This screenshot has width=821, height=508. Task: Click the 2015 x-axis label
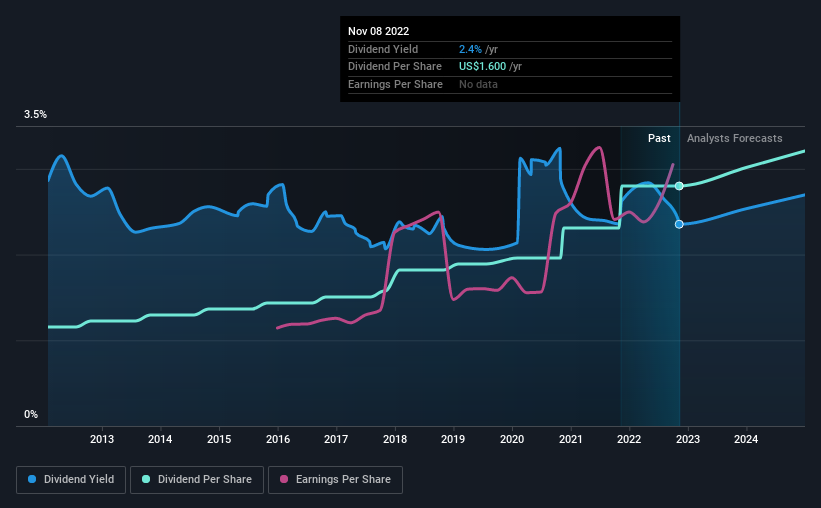[x=219, y=439]
